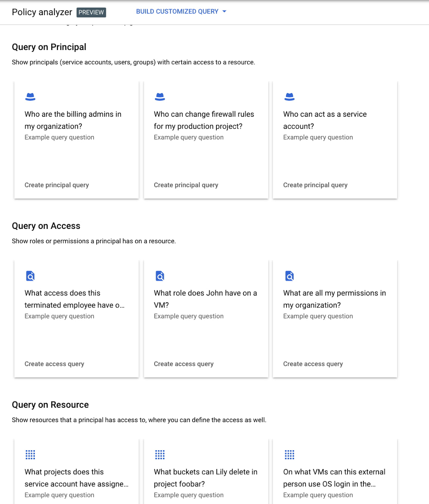Click Create access query for organization permissions question

[x=313, y=364]
